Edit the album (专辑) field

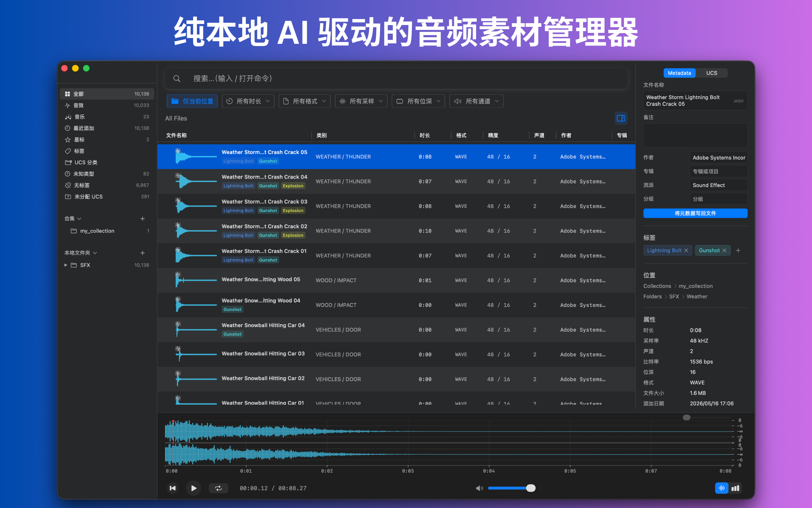tap(718, 171)
